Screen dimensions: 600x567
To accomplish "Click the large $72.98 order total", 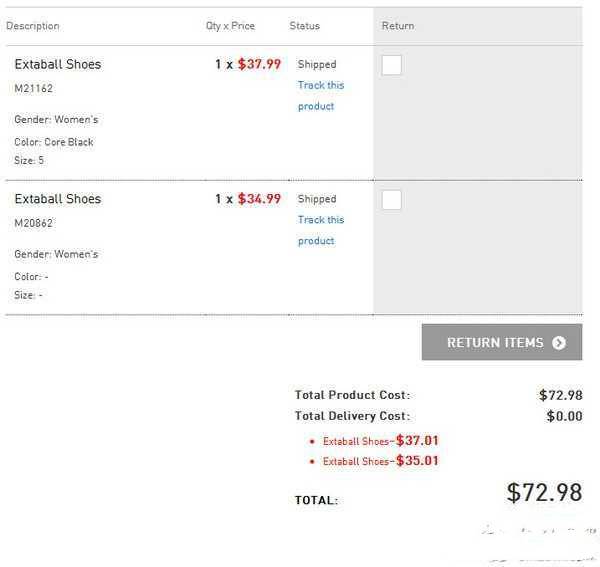I will [x=544, y=492].
